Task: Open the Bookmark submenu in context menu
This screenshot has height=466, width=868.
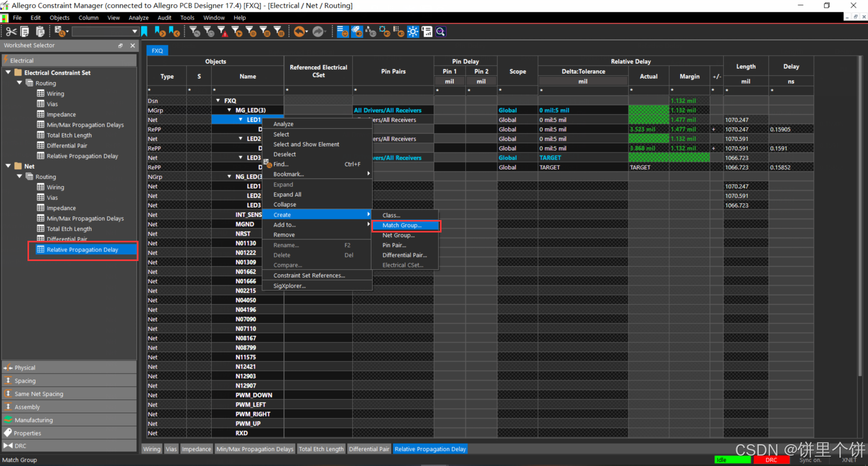Action: point(318,174)
